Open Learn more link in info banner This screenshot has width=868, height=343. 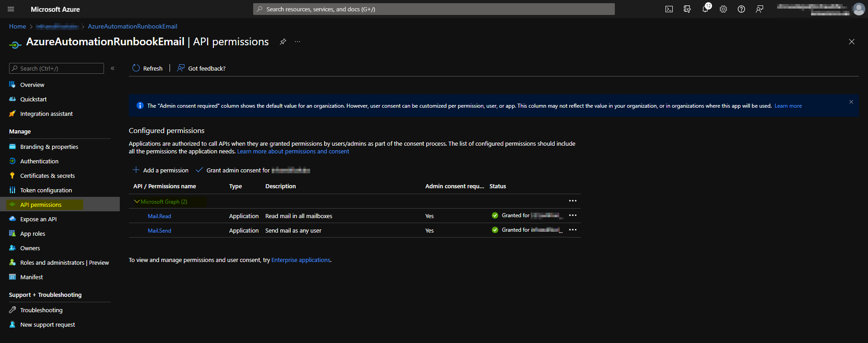click(x=788, y=106)
